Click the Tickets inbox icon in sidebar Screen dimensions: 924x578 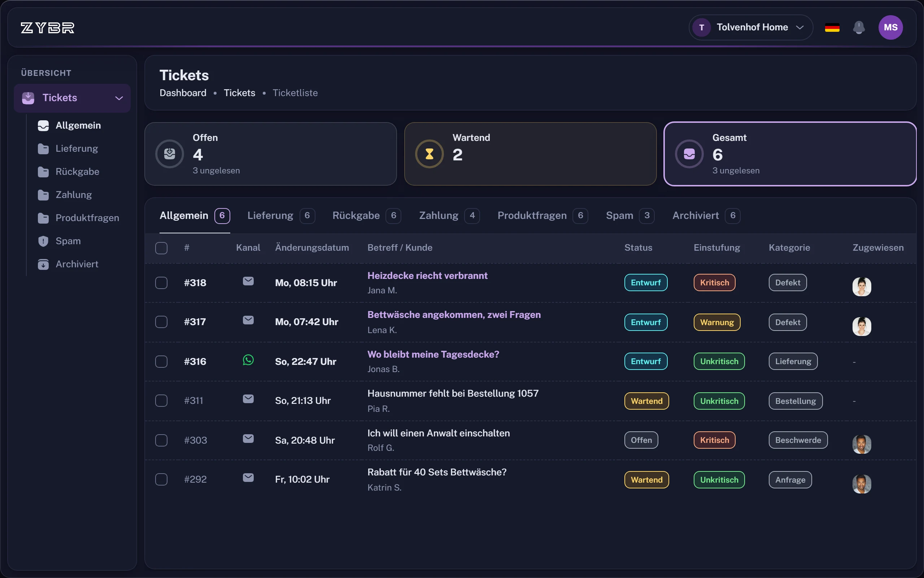pyautogui.click(x=28, y=98)
